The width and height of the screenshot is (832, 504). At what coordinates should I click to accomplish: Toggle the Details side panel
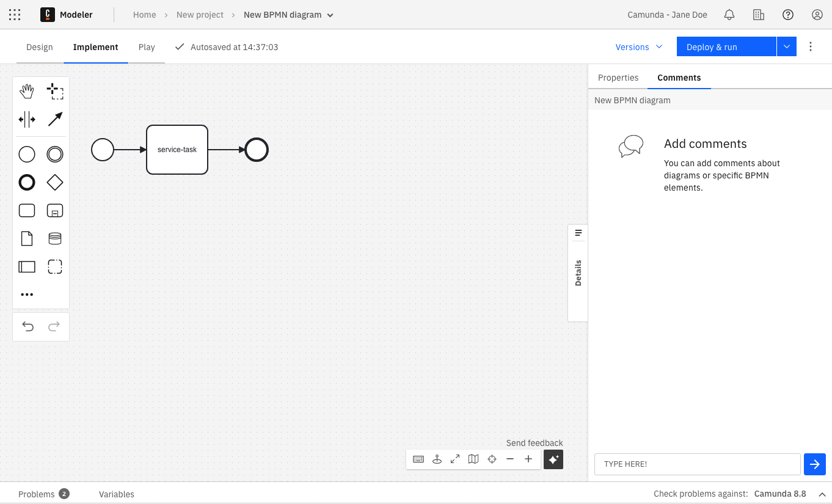tap(578, 272)
